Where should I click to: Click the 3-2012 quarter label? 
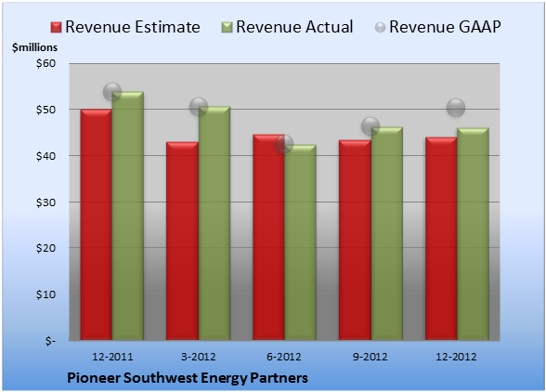(x=199, y=357)
